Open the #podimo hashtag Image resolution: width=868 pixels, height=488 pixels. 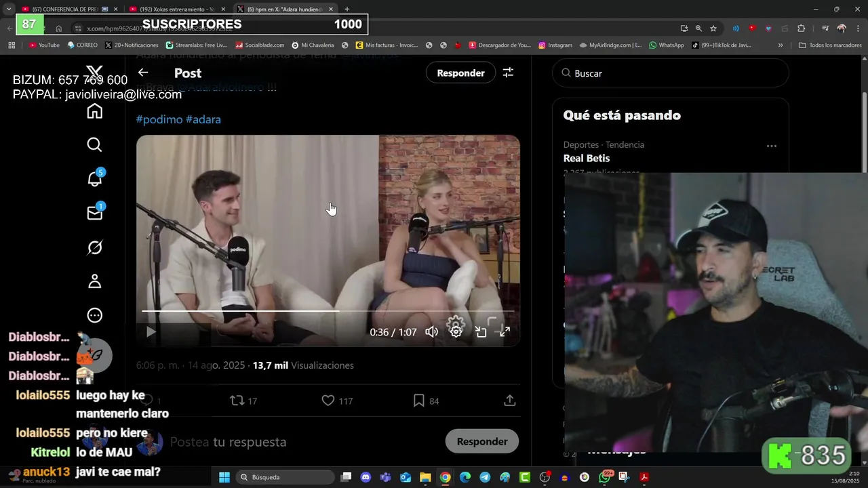click(159, 119)
